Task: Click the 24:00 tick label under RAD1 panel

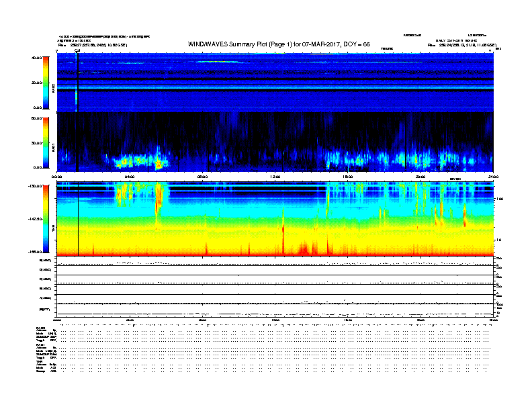Action: tap(493, 177)
